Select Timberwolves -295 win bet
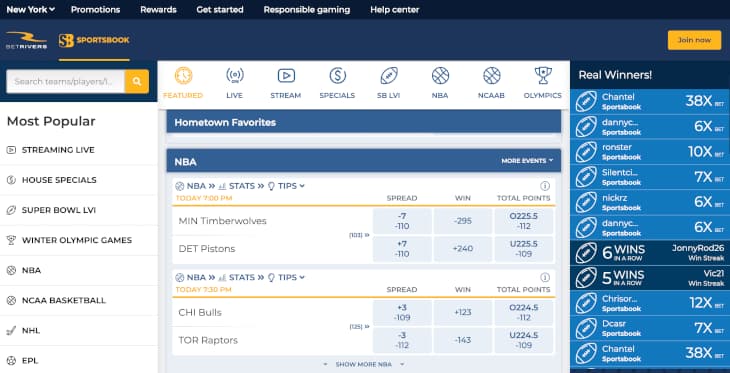Viewport: 730px width, 373px height. [x=463, y=221]
